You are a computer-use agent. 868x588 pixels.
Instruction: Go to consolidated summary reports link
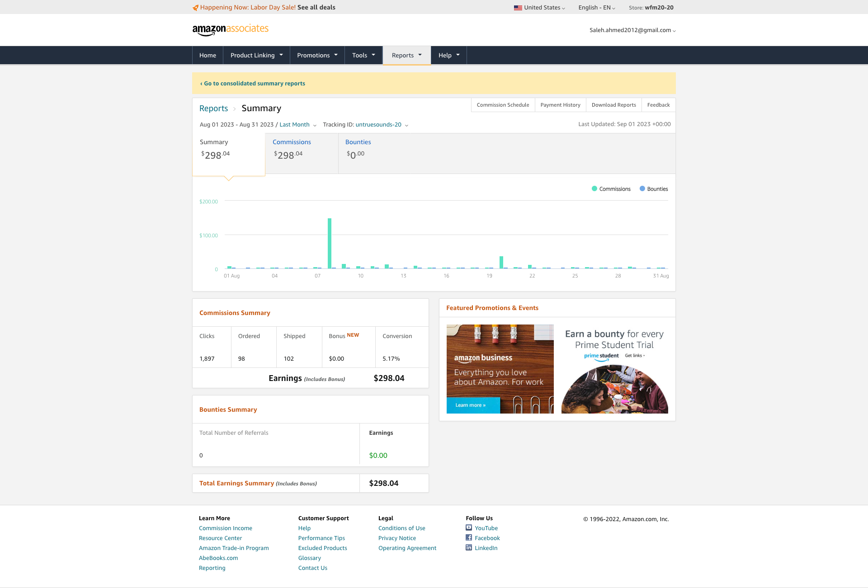pyautogui.click(x=253, y=84)
